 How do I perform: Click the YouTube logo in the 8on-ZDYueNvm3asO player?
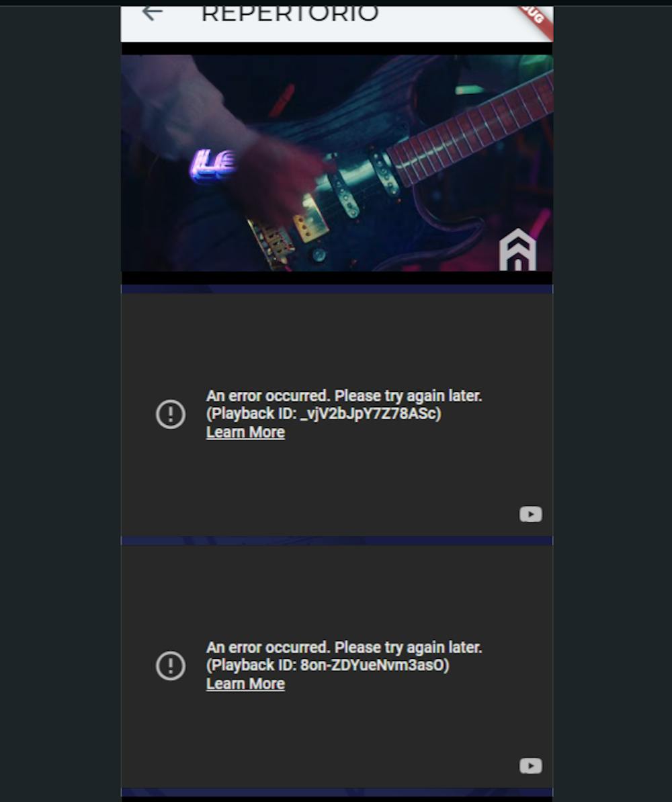530,766
